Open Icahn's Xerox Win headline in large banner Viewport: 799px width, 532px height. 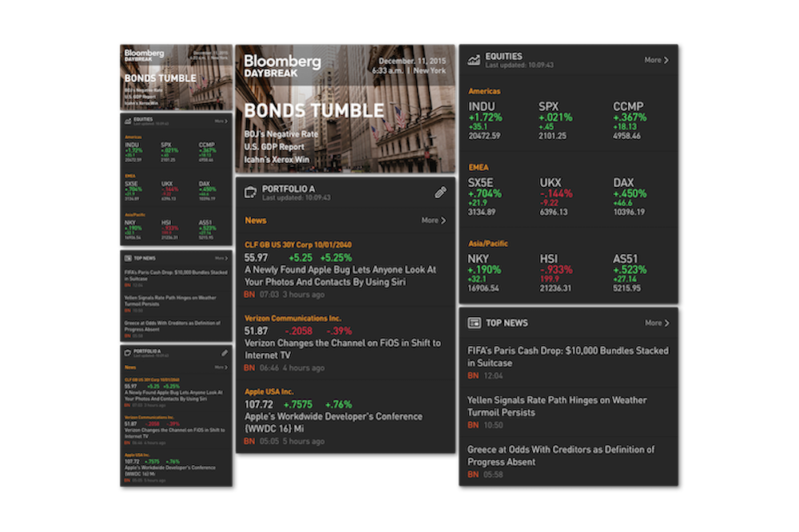(x=276, y=160)
